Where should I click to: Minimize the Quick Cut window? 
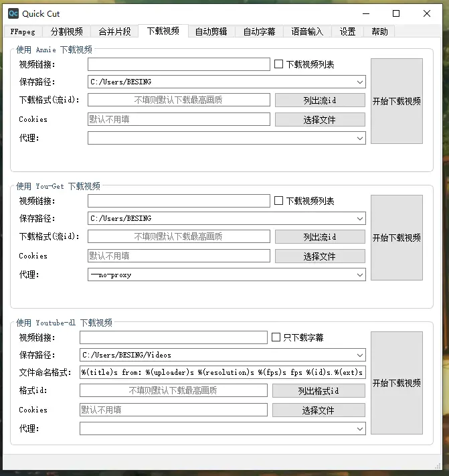point(365,13)
